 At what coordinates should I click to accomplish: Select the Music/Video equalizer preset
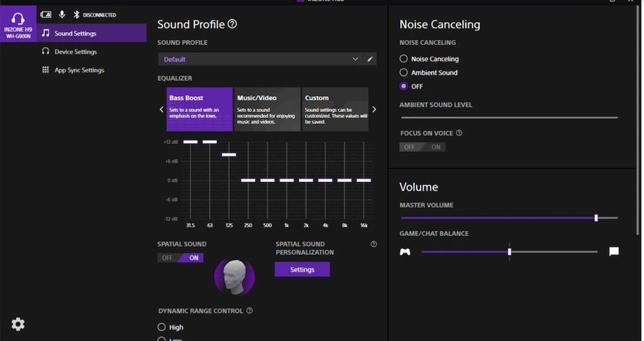pos(267,109)
